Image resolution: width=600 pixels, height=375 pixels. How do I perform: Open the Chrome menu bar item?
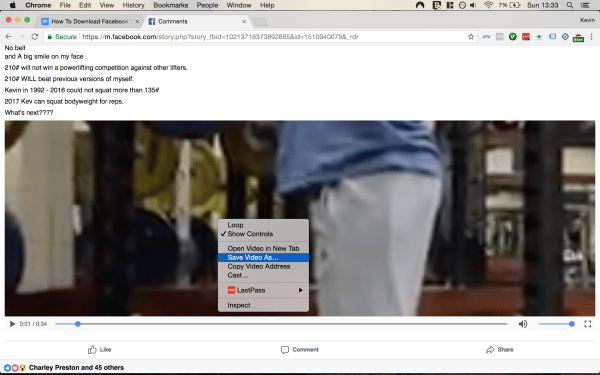(38, 5)
